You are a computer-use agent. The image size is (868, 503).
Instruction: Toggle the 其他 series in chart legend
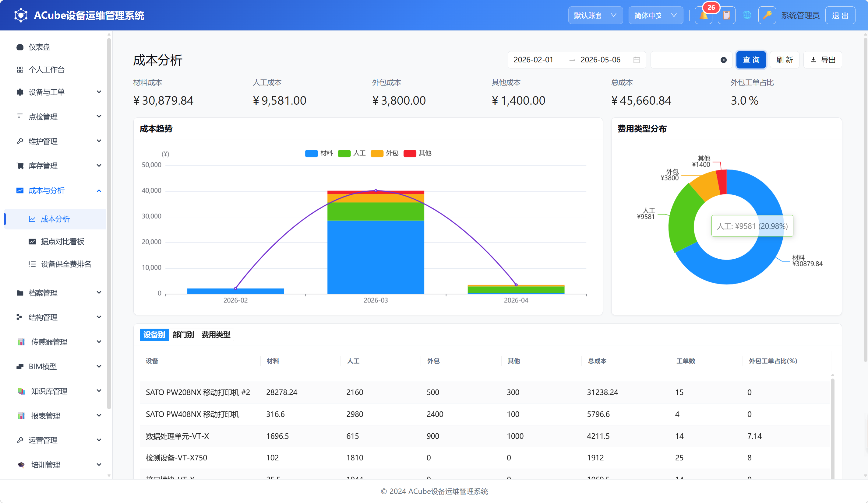pyautogui.click(x=417, y=153)
